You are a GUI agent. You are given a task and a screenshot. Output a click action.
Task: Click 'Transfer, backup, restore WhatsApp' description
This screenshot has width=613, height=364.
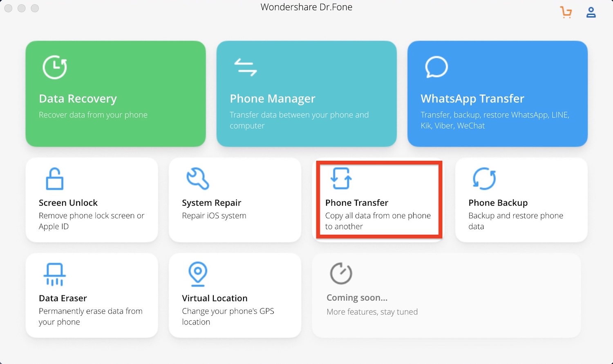pos(495,120)
